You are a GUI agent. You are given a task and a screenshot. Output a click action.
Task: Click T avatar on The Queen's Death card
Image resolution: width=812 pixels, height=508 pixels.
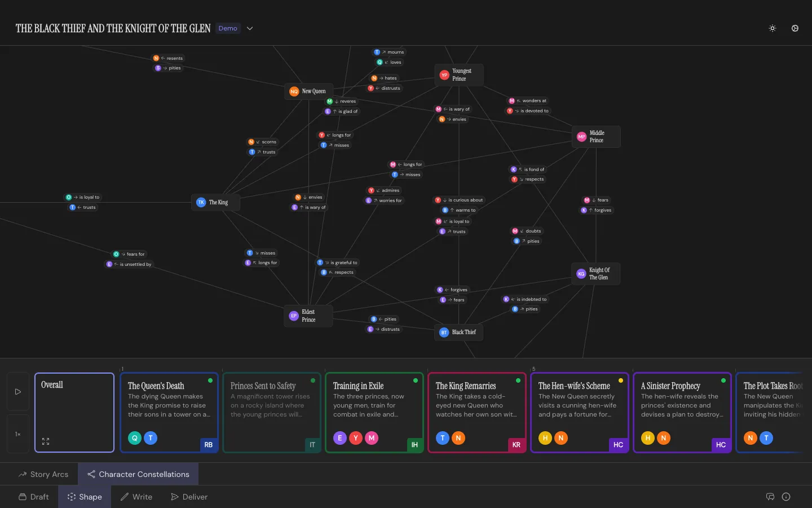click(x=151, y=438)
